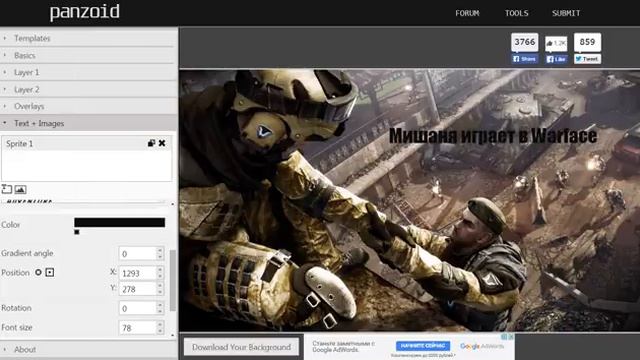Viewport: 640px width, 360px height.
Task: Decrease Gradient angle with down arrow
Action: (x=160, y=257)
